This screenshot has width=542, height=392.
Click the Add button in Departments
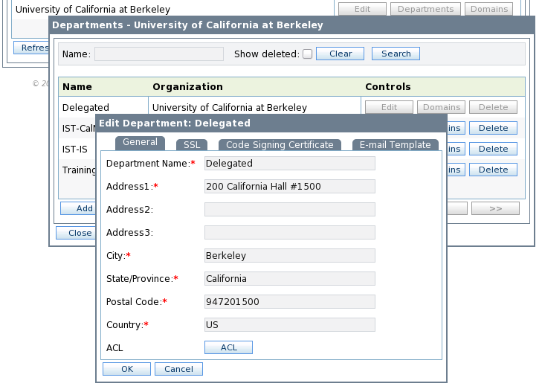pyautogui.click(x=78, y=208)
